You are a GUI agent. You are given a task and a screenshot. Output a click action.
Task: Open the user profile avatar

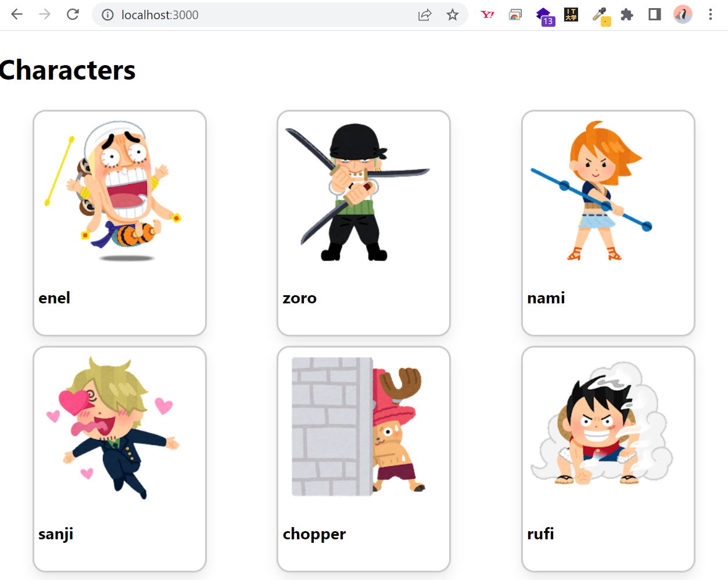(x=683, y=15)
